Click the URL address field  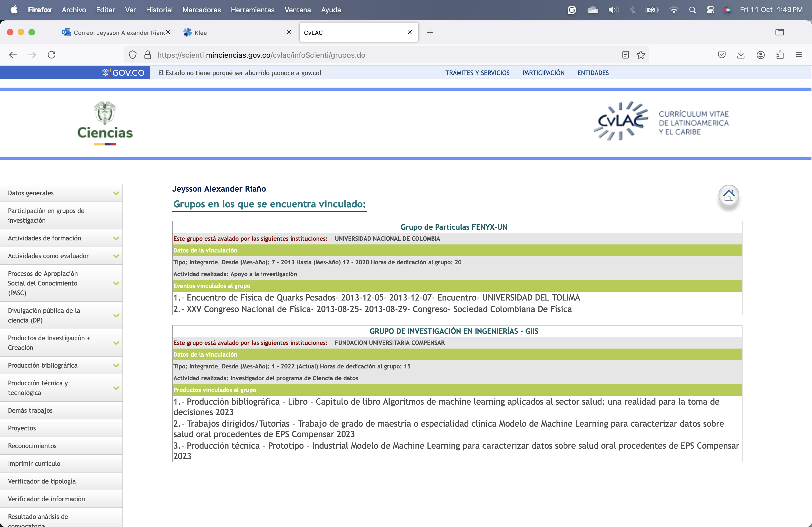(x=375, y=55)
